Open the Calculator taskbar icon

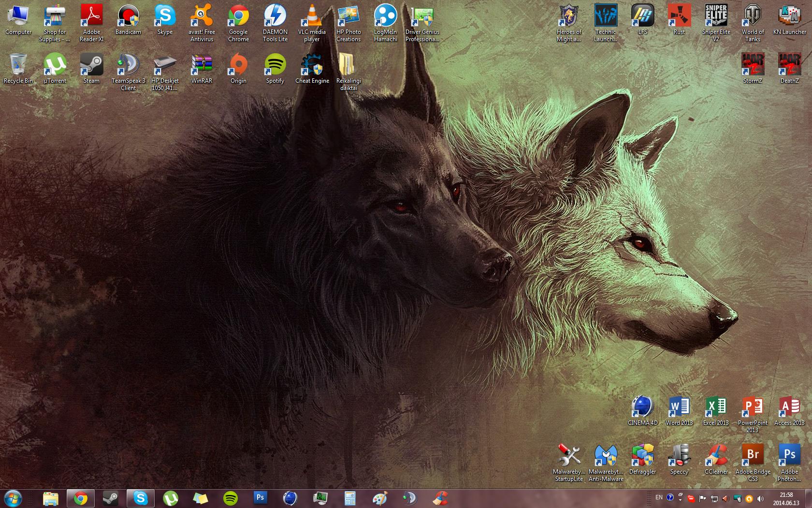(x=350, y=498)
